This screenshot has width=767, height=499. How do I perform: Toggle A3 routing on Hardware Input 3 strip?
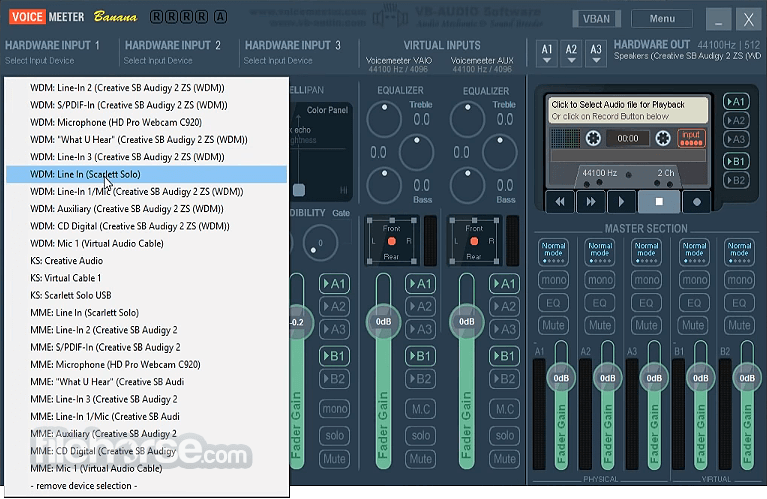tap(335, 329)
